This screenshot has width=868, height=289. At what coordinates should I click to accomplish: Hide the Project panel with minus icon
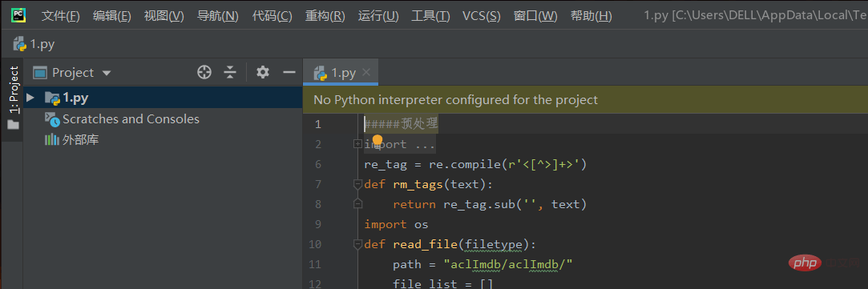[x=289, y=72]
